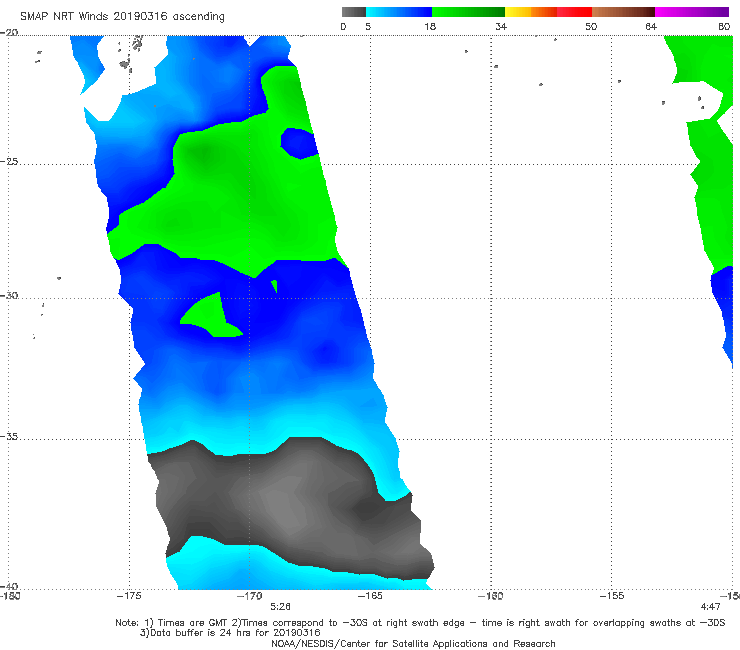The image size is (740, 650).
Task: Click the NOAA/NESDIS Center for Satellite Applications credit
Action: pyautogui.click(x=413, y=643)
